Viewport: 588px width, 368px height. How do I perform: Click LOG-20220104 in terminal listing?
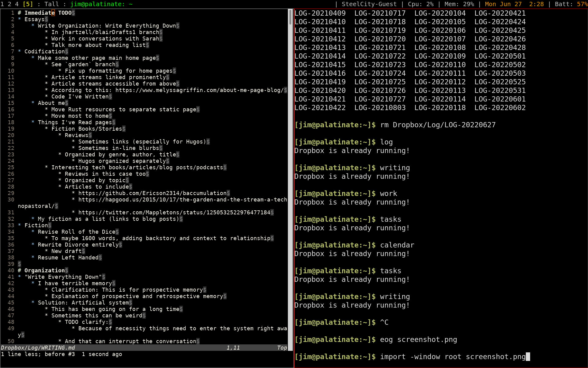pos(440,13)
